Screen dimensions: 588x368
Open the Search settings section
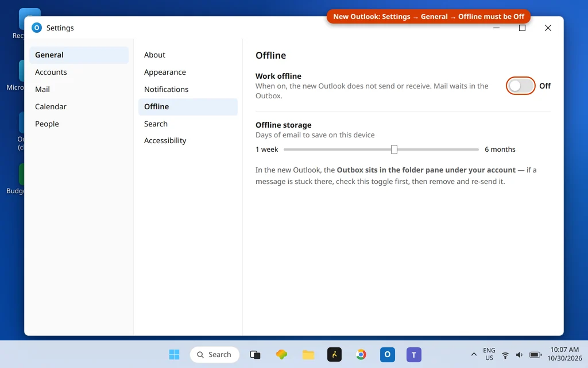[x=188, y=124]
